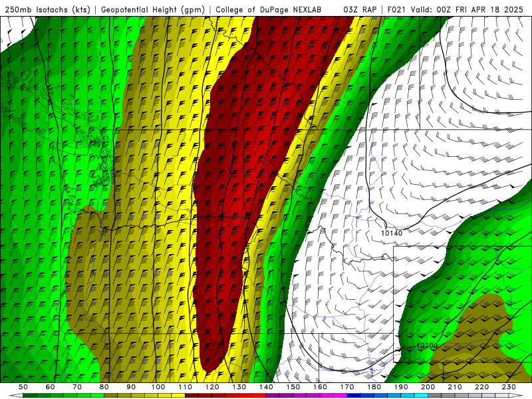
Task: Click the 210 value on color scale
Action: click(x=456, y=387)
